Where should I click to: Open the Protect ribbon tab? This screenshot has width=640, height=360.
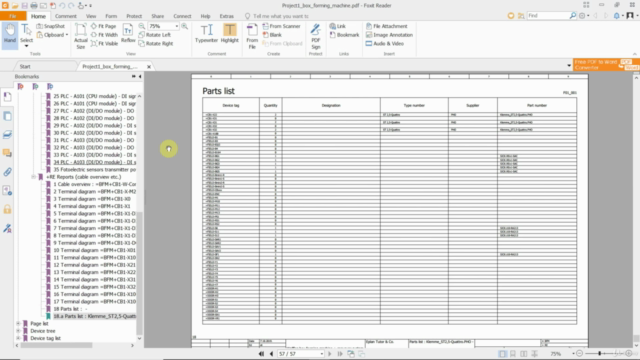tap(134, 16)
